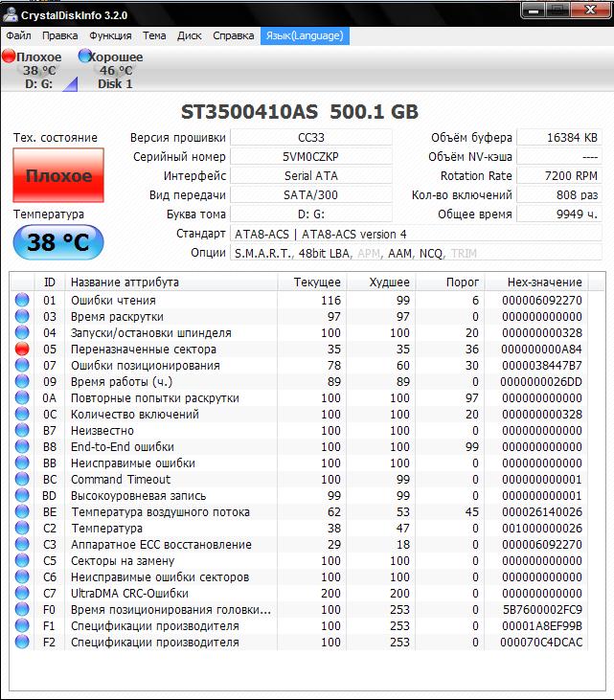Click the total hours field 9949 ч.

pos(559,215)
